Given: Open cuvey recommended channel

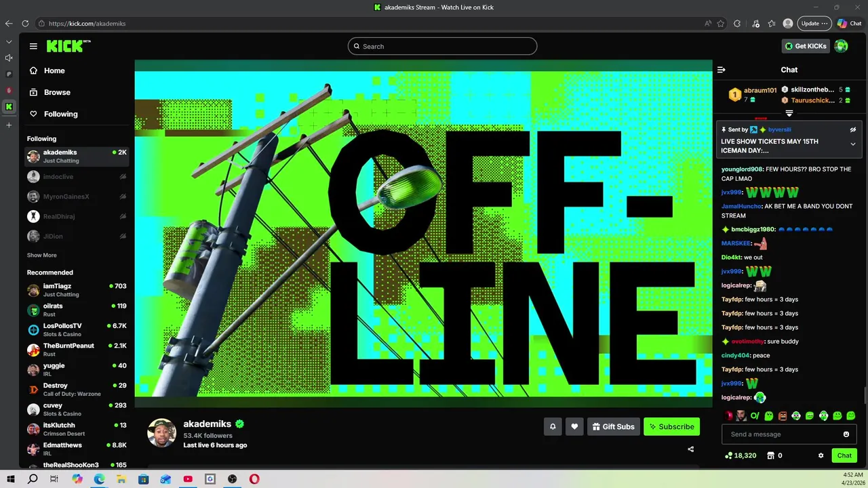Looking at the screenshot, I should (x=77, y=409).
